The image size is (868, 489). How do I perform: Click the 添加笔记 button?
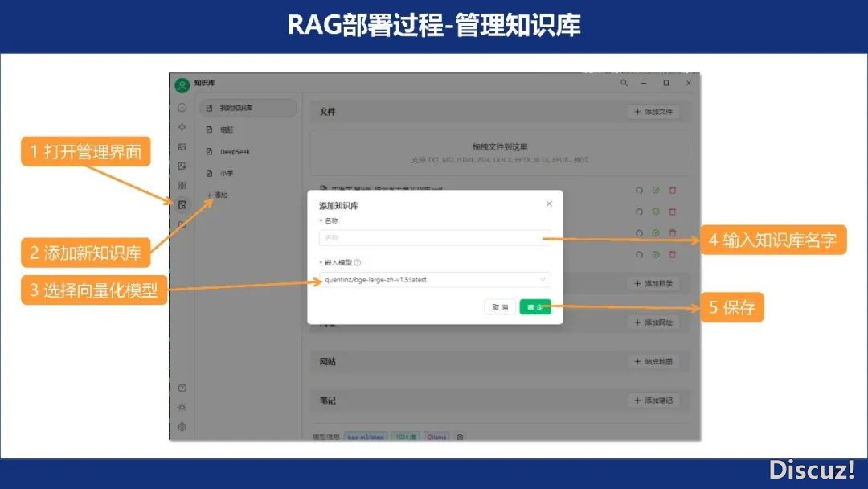coord(653,401)
